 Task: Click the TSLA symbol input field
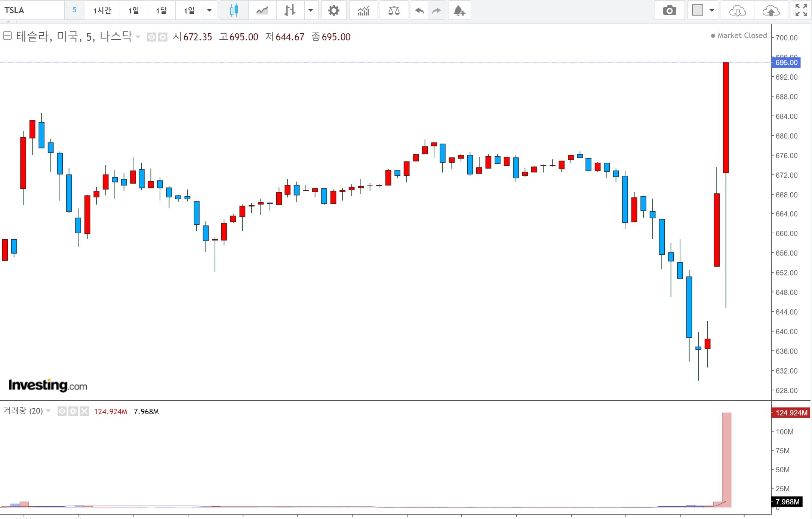(x=32, y=10)
